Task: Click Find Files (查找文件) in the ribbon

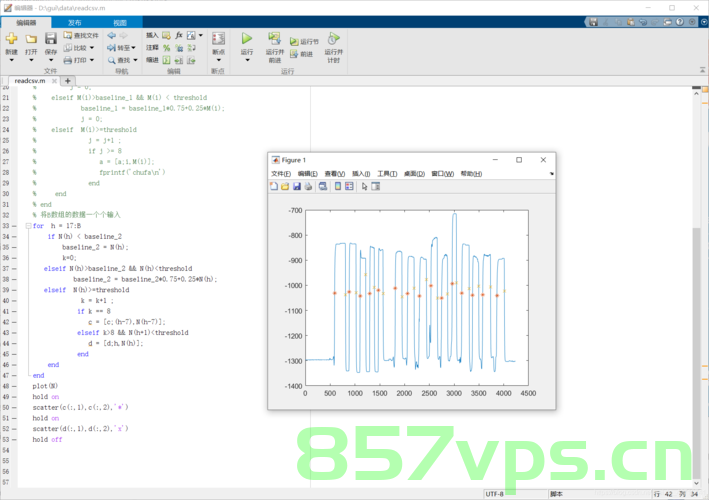Action: pos(81,35)
